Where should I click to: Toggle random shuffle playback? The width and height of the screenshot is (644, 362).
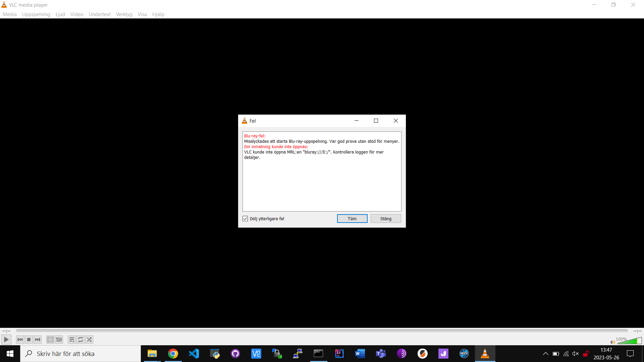click(89, 340)
